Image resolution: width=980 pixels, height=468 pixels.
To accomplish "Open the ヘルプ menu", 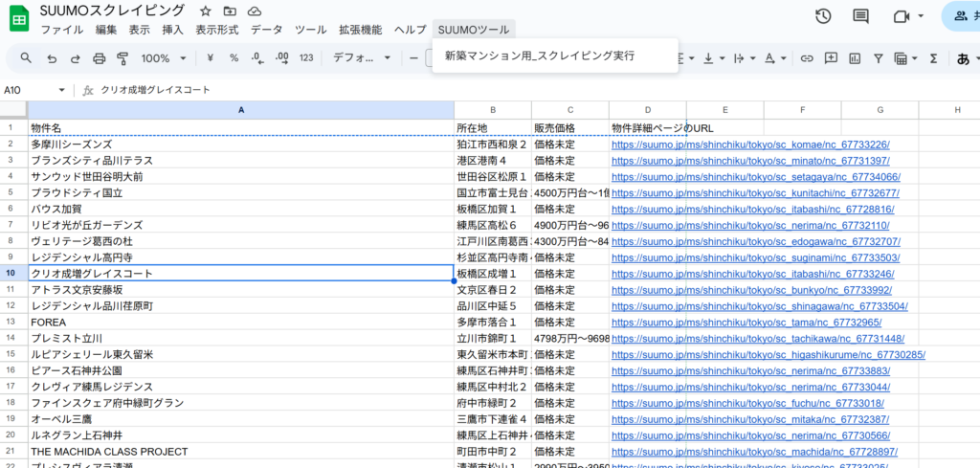I will [410, 30].
